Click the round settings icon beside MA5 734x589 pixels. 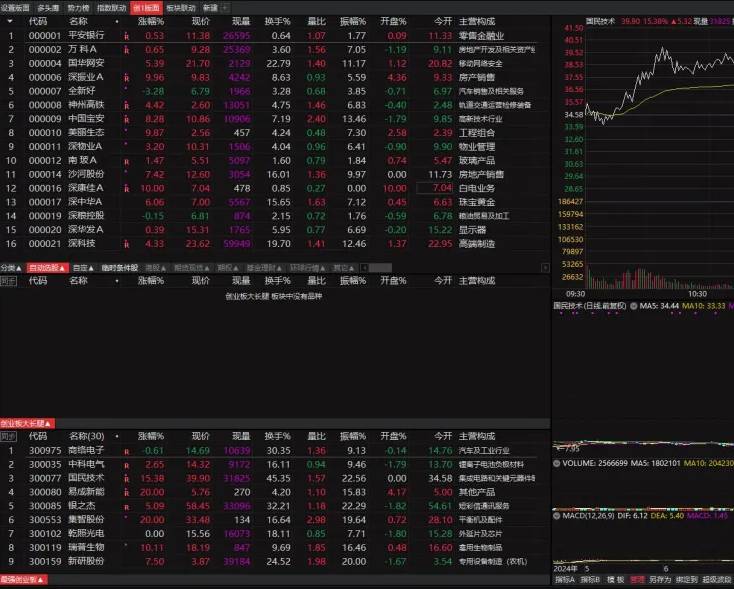click(x=633, y=306)
